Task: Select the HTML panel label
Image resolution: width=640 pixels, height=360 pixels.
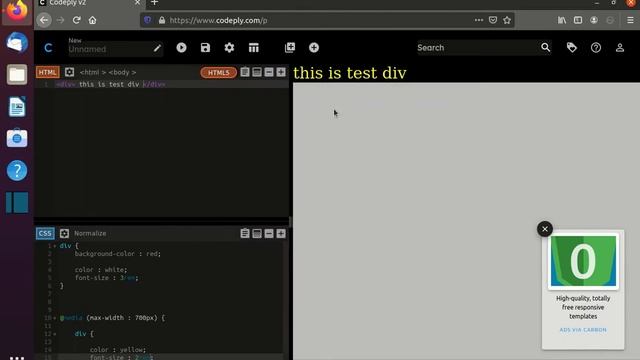Action: pyautogui.click(x=47, y=72)
